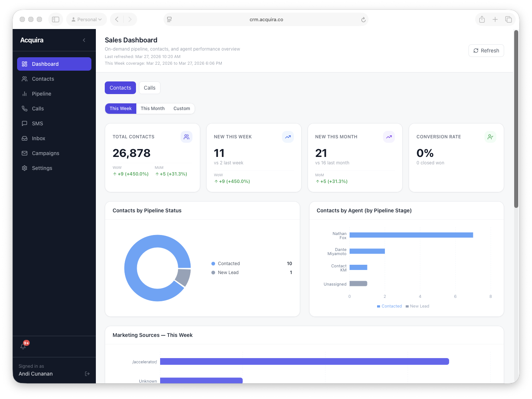532x399 pixels.
Task: Switch to the Calls toggle view
Action: 149,88
